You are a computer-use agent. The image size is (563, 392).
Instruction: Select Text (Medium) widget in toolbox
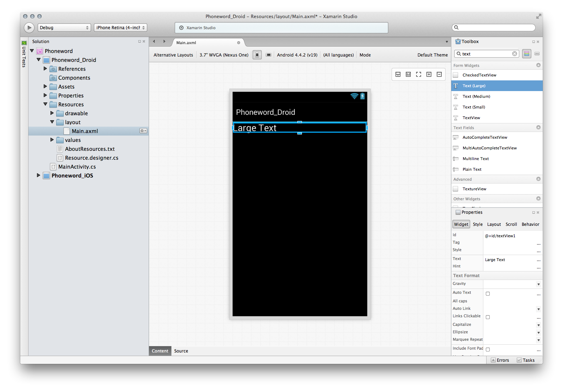point(476,96)
